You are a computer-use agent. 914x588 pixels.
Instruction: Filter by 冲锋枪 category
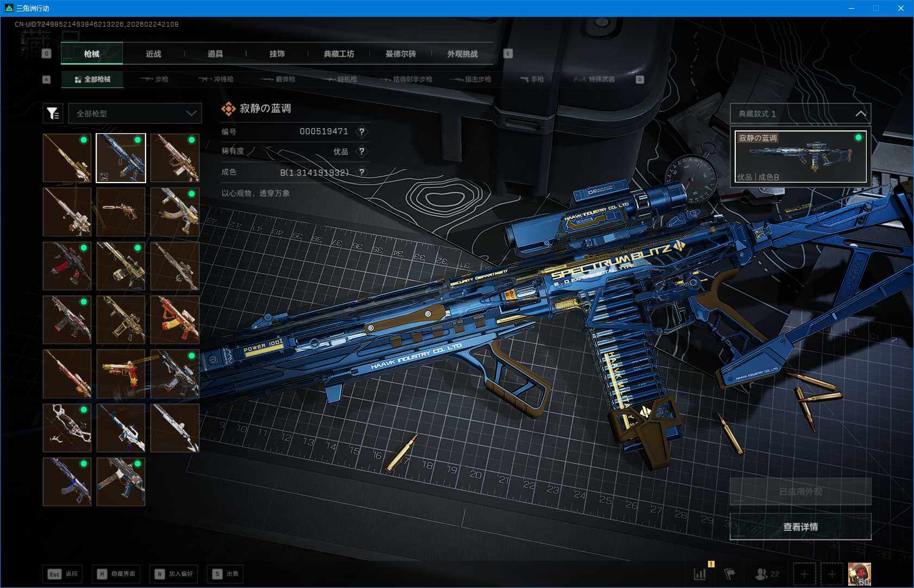click(216, 79)
